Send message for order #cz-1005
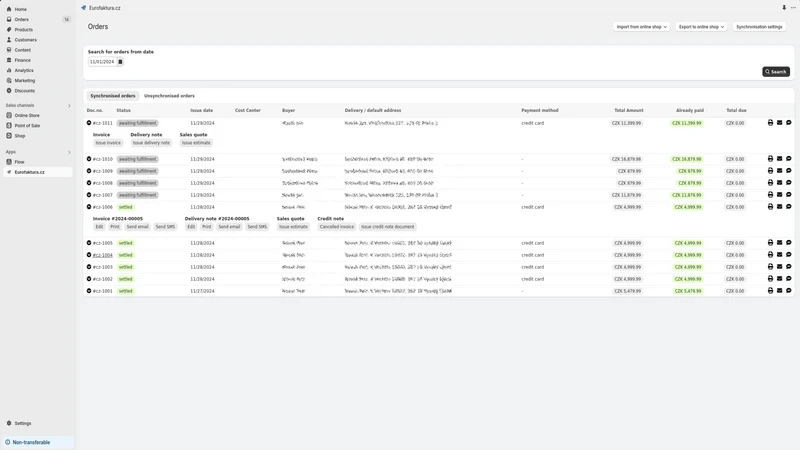This screenshot has width=800, height=450. click(789, 243)
